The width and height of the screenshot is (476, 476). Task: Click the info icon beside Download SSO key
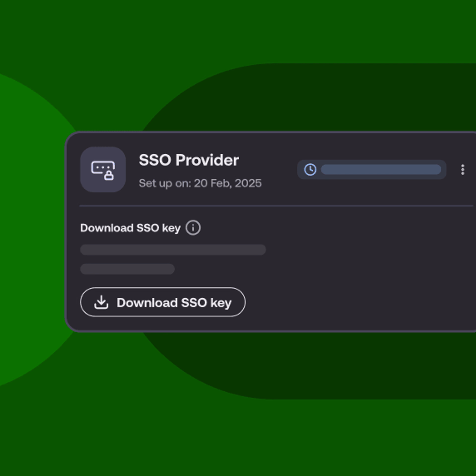193,228
